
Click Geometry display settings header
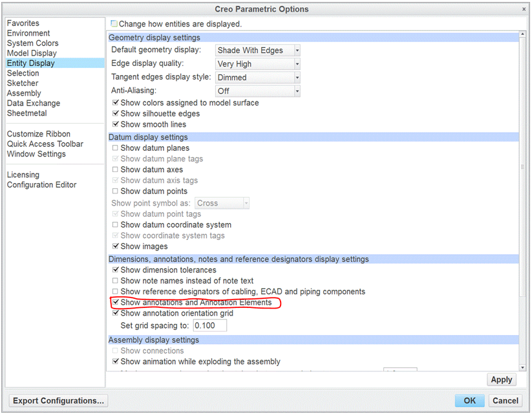(314, 38)
